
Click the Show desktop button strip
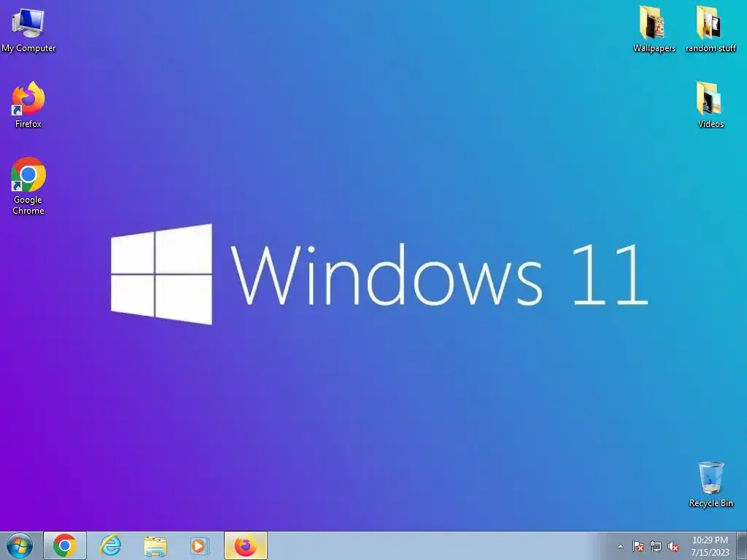[742, 545]
